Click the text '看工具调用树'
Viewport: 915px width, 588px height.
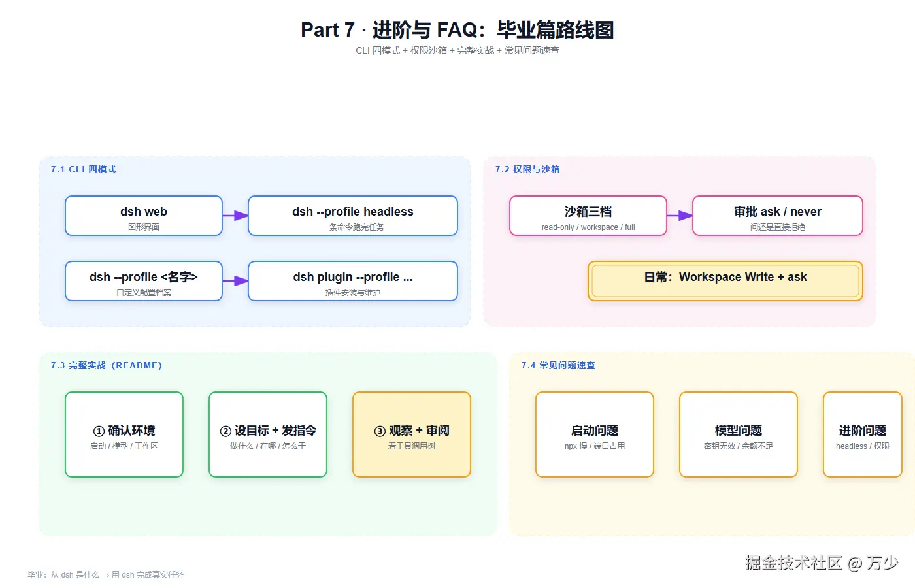(x=412, y=446)
